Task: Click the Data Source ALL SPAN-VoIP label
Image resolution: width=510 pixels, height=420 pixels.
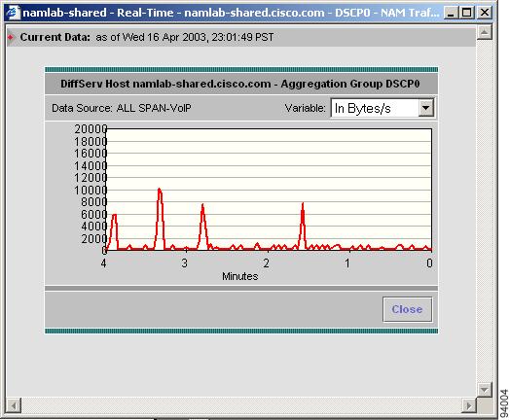Action: click(x=122, y=108)
